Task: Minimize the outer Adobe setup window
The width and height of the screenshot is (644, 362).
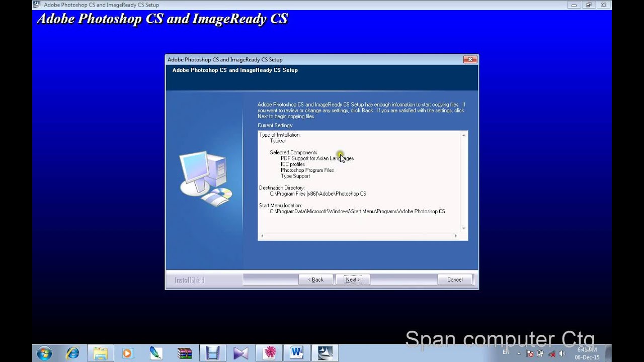Action: 575,5
